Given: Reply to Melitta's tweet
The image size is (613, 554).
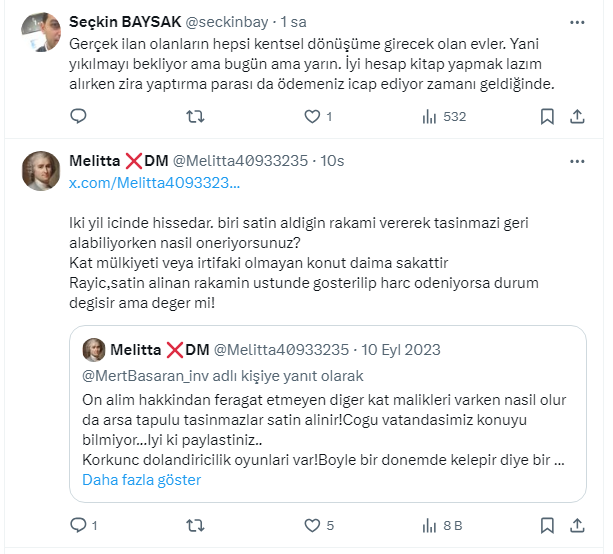Looking at the screenshot, I should 79,524.
